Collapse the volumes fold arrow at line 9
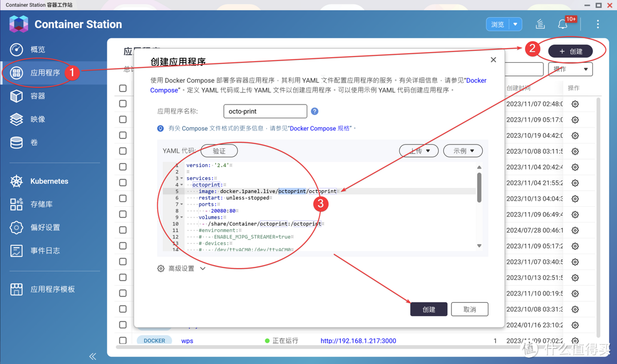 tap(182, 217)
